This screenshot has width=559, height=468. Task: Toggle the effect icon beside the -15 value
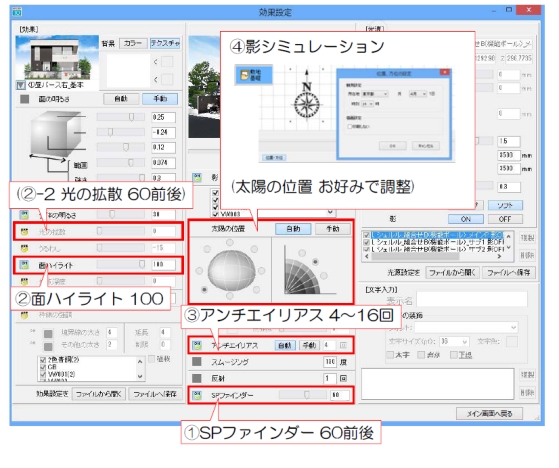[24, 248]
